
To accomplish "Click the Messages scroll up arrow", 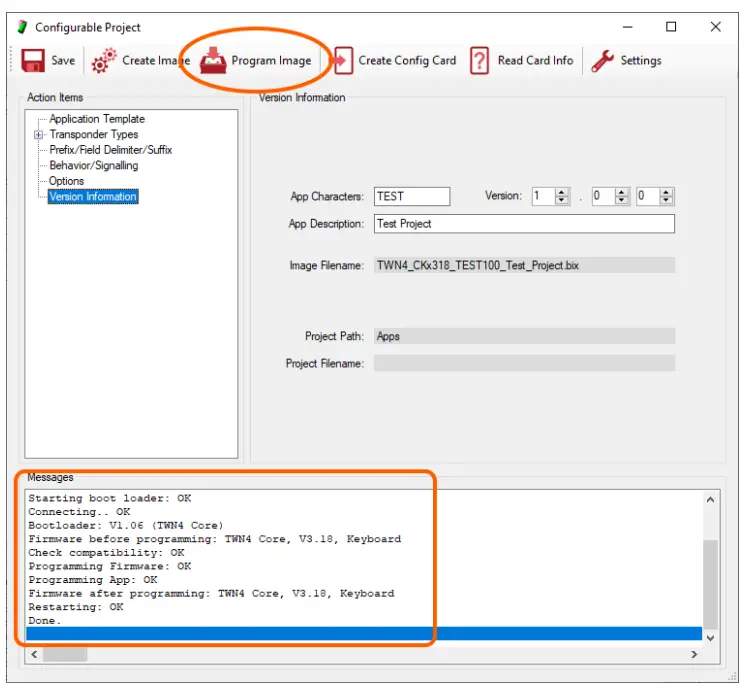I will pos(710,500).
